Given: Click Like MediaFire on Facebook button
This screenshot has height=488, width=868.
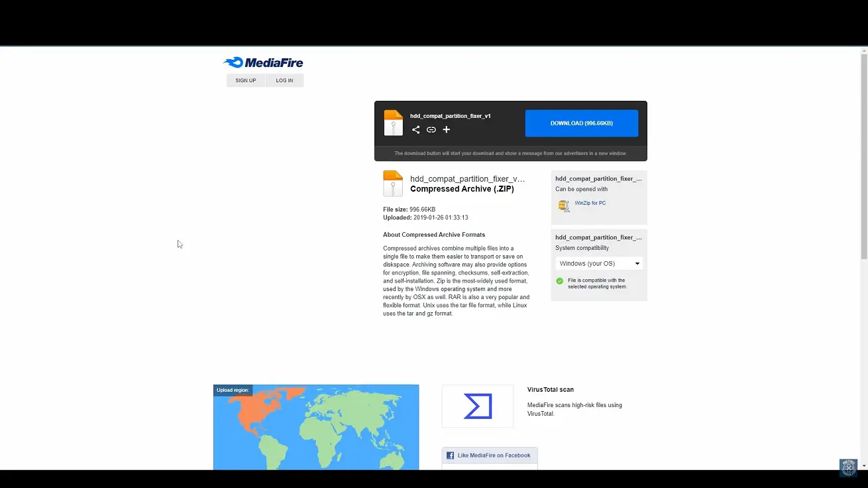Looking at the screenshot, I should point(490,456).
